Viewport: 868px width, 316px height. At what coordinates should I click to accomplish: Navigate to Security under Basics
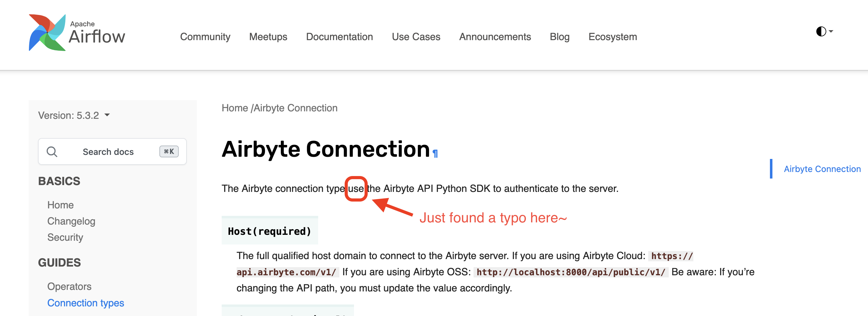click(65, 237)
